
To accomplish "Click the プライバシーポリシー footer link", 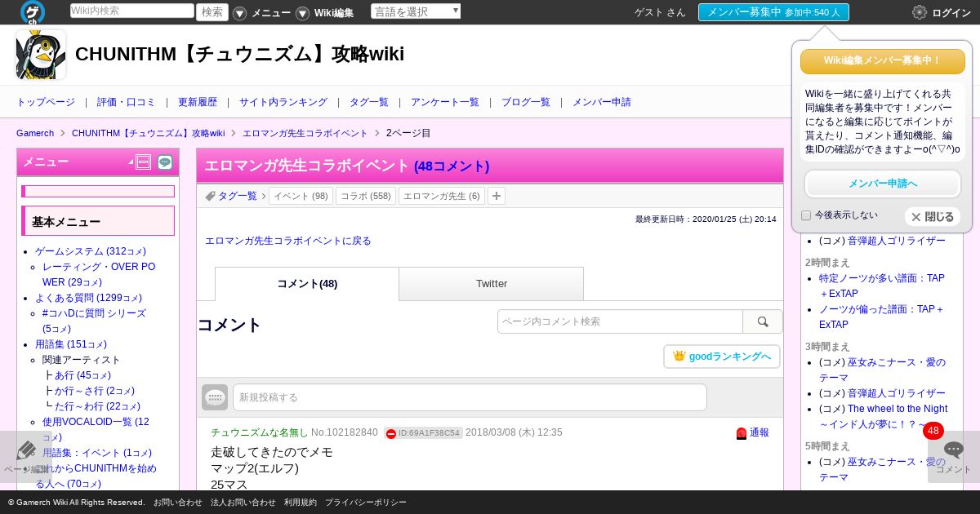I will [x=366, y=503].
